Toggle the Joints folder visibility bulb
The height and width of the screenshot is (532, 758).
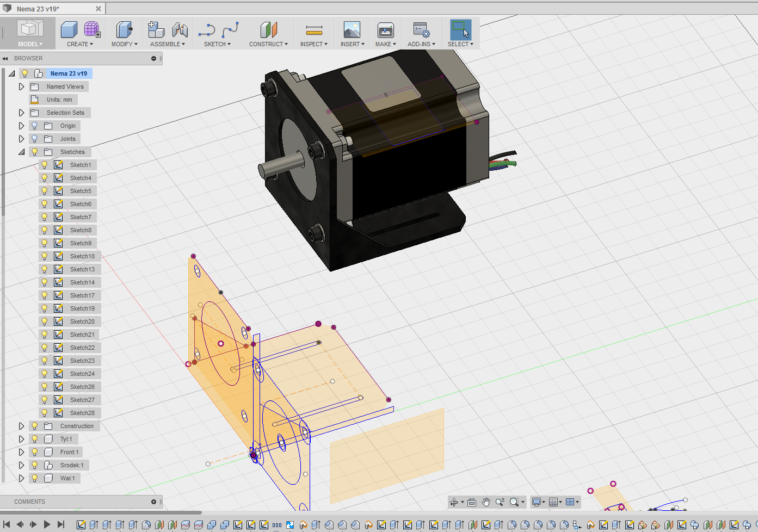pos(34,139)
